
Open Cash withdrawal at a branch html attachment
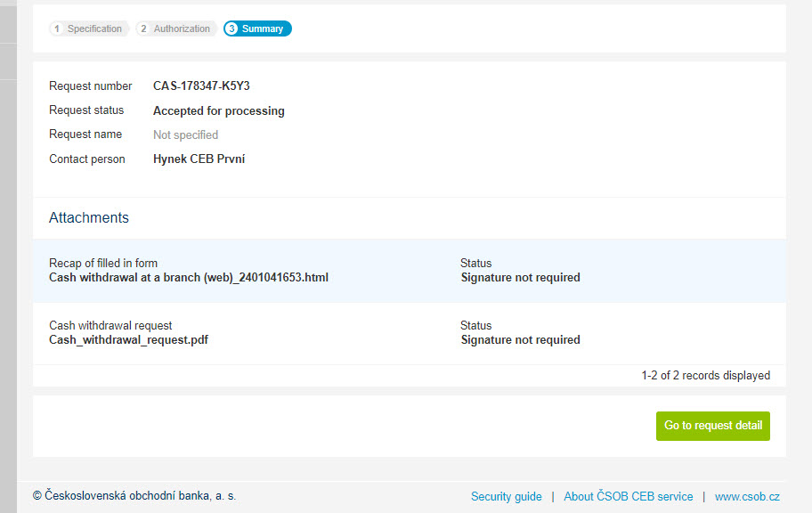(x=189, y=278)
